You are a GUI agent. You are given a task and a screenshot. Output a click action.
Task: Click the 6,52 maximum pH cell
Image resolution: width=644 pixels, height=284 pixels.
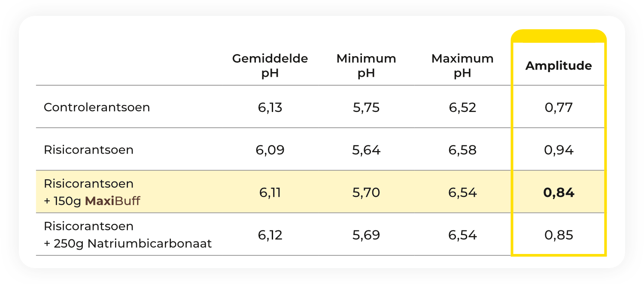click(x=462, y=107)
